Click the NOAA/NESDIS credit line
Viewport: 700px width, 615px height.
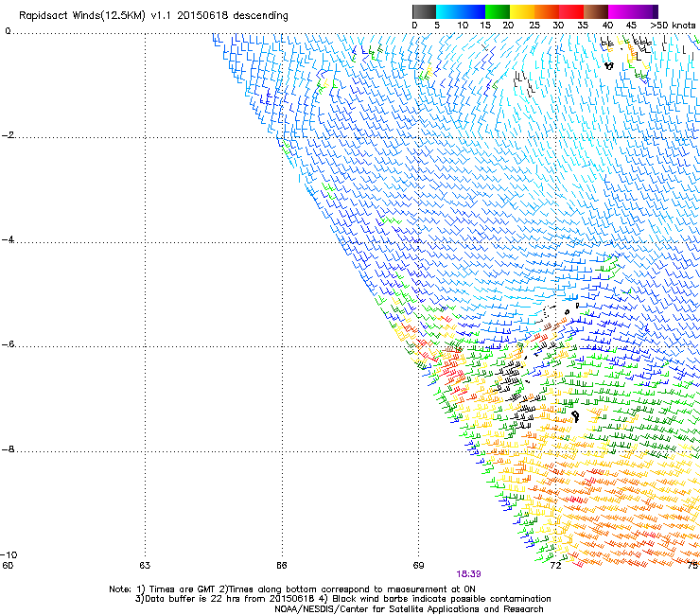[409, 609]
